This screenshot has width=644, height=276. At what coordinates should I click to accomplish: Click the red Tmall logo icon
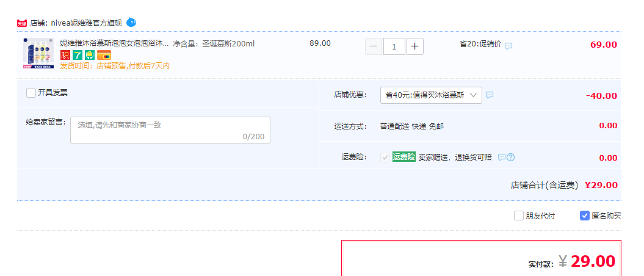(x=22, y=23)
